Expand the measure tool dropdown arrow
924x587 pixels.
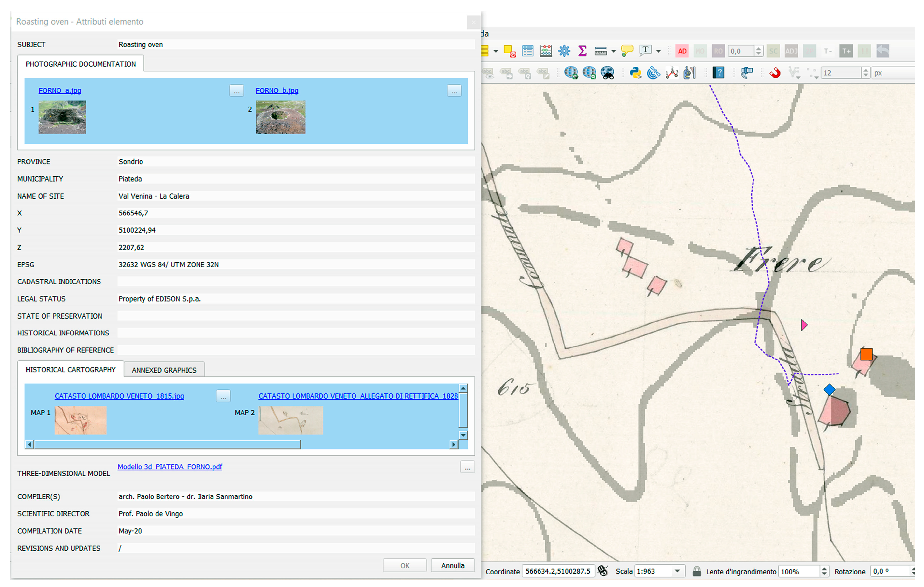point(613,51)
